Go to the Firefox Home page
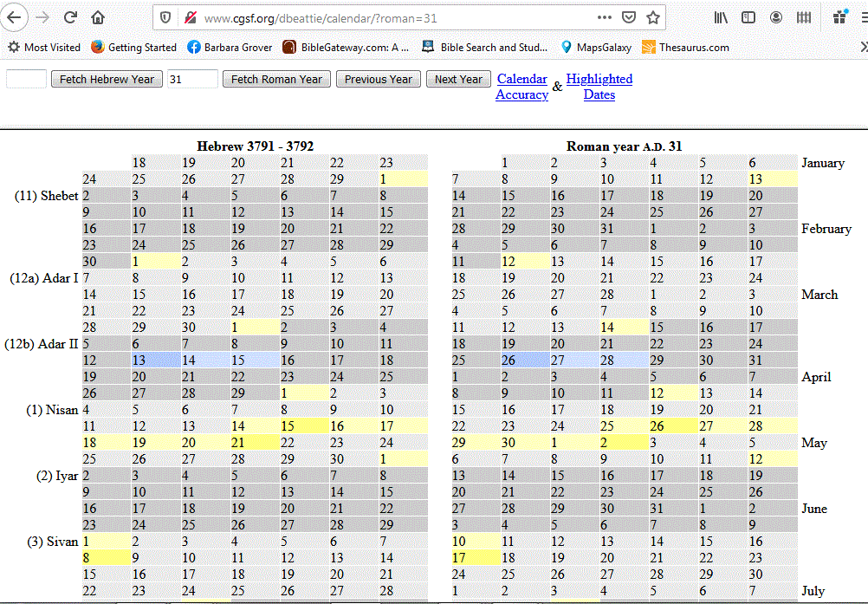 pos(98,17)
